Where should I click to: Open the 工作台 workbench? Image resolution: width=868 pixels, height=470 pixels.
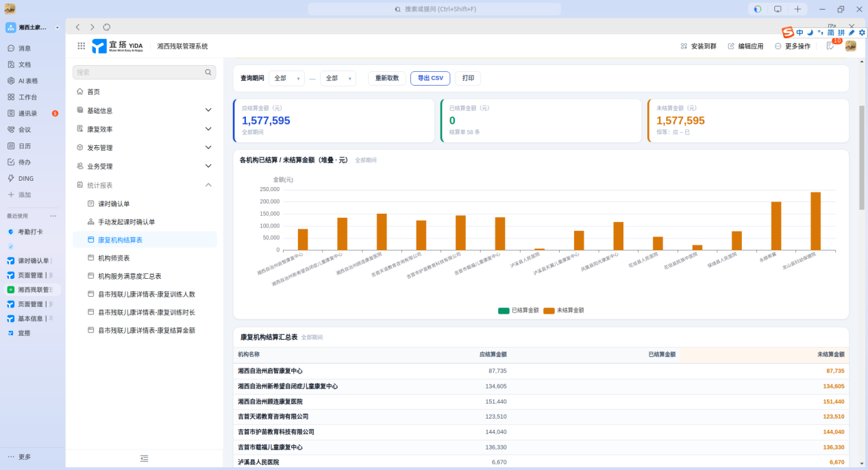[x=22, y=97]
